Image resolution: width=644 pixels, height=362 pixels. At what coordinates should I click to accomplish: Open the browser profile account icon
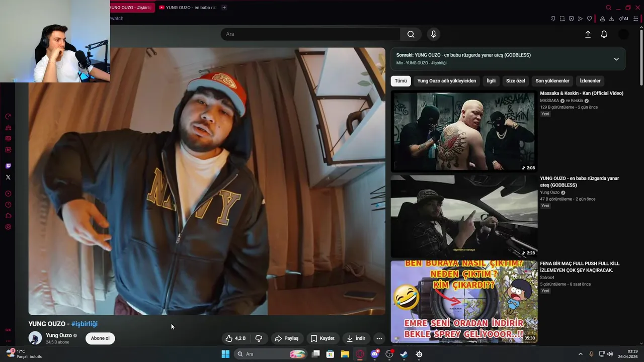(602, 19)
